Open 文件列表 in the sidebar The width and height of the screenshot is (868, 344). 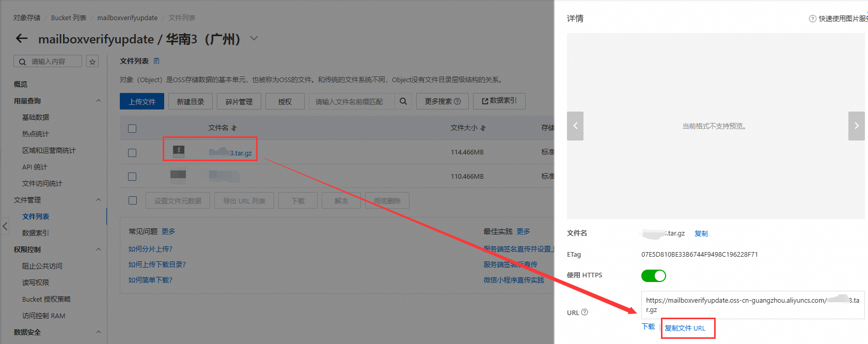pyautogui.click(x=36, y=216)
